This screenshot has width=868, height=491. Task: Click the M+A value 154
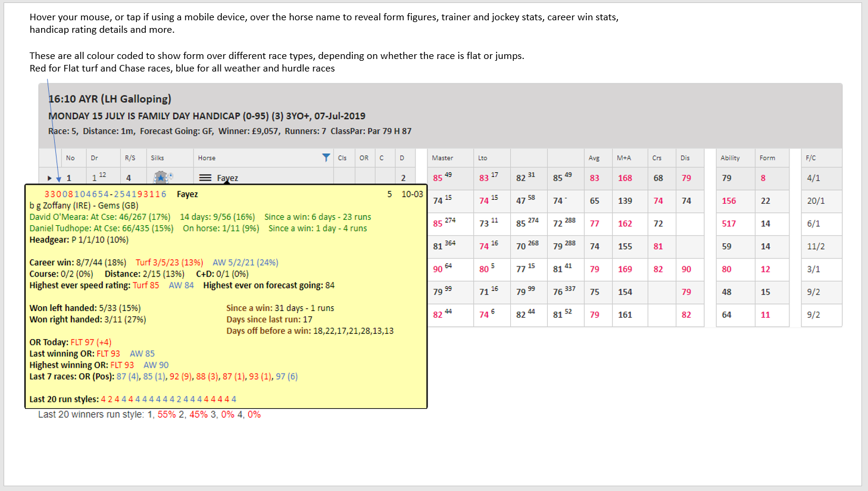click(625, 292)
